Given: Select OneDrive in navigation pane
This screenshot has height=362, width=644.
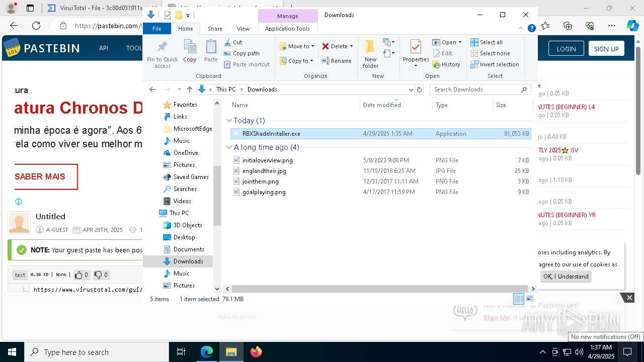Looking at the screenshot, I should 186,153.
